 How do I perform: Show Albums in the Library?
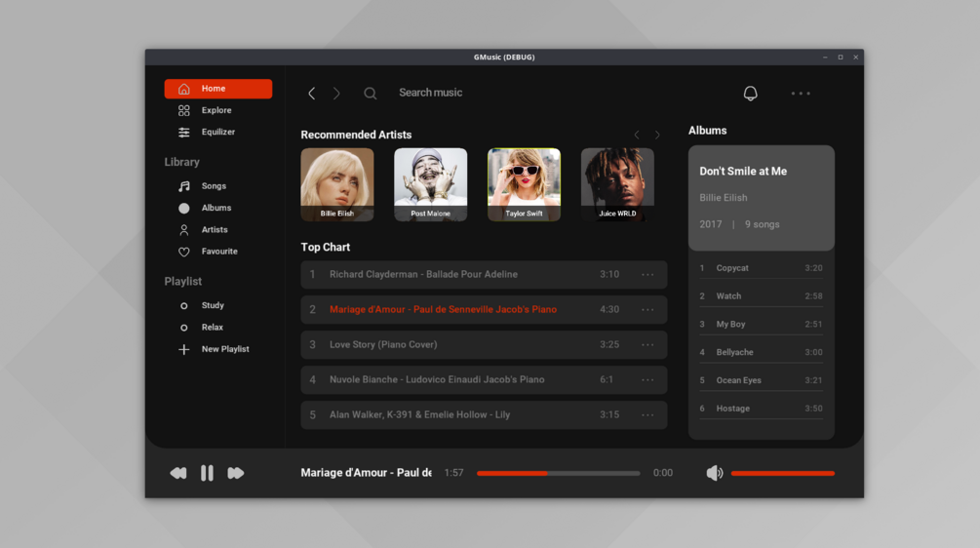pos(216,208)
